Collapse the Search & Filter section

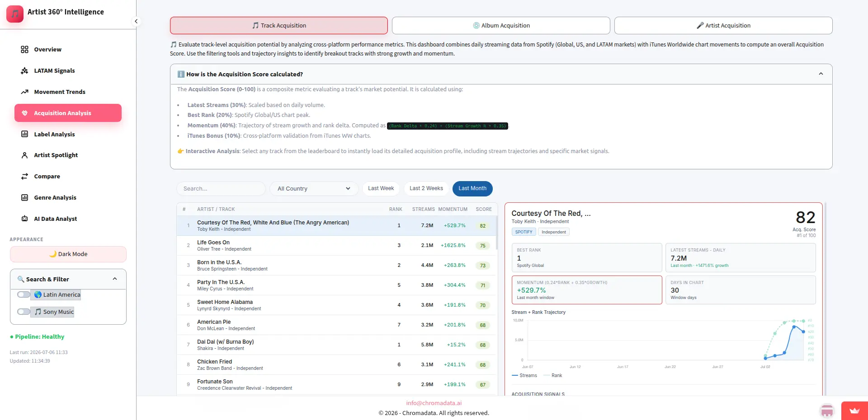click(x=115, y=279)
